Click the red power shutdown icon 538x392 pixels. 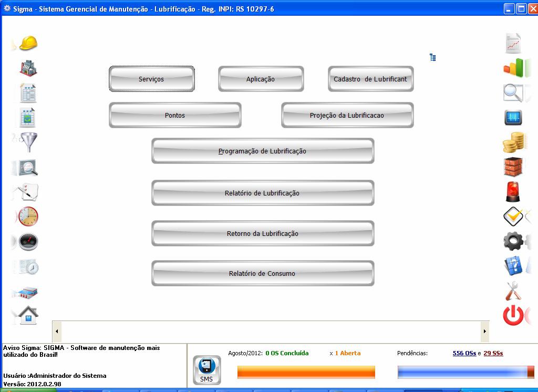pos(513,315)
